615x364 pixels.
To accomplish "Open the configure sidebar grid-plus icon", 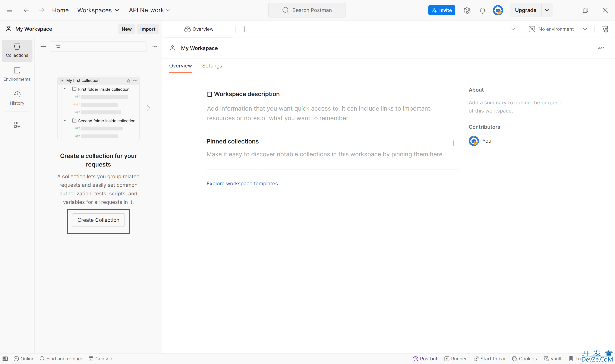I will click(x=17, y=125).
